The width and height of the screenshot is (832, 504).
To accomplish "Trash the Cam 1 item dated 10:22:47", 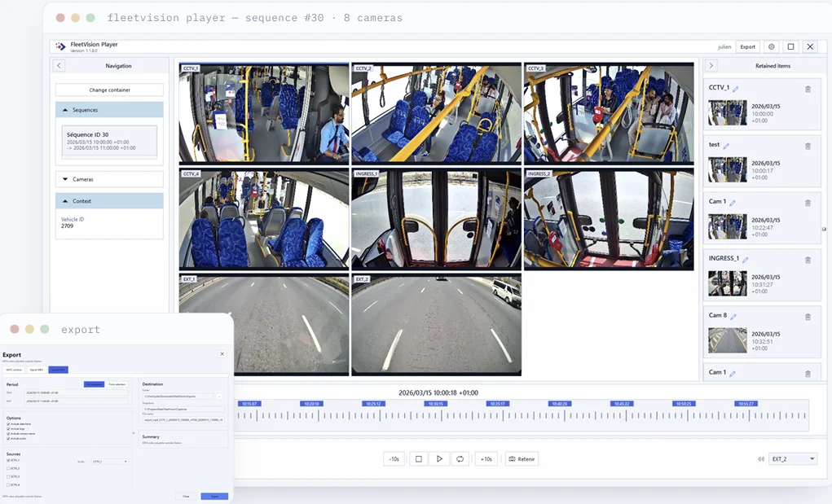I will pos(808,203).
